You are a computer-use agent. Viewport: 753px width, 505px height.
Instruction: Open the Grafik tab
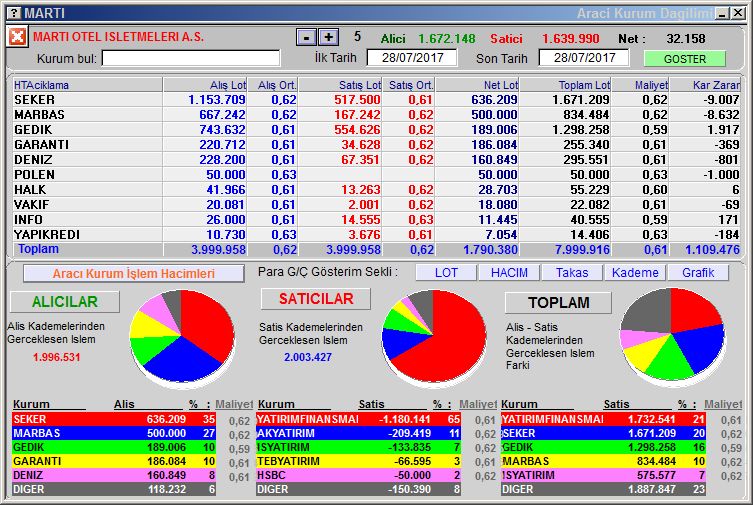(698, 273)
